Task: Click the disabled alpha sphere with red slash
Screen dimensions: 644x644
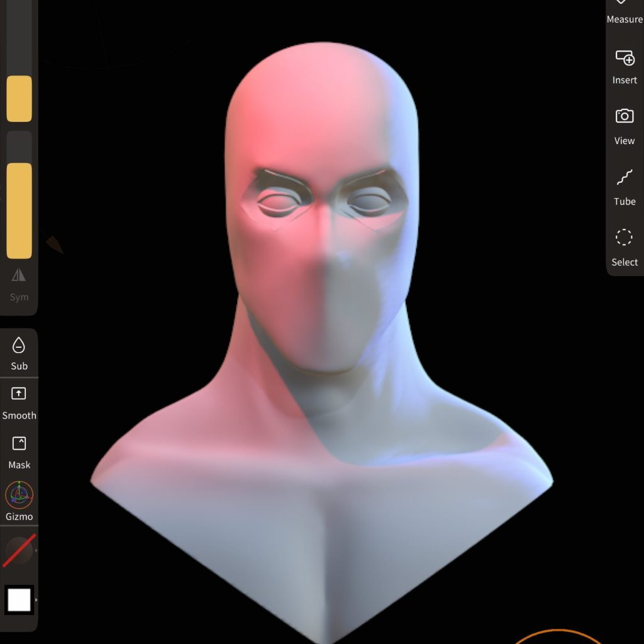Action: click(x=18, y=550)
